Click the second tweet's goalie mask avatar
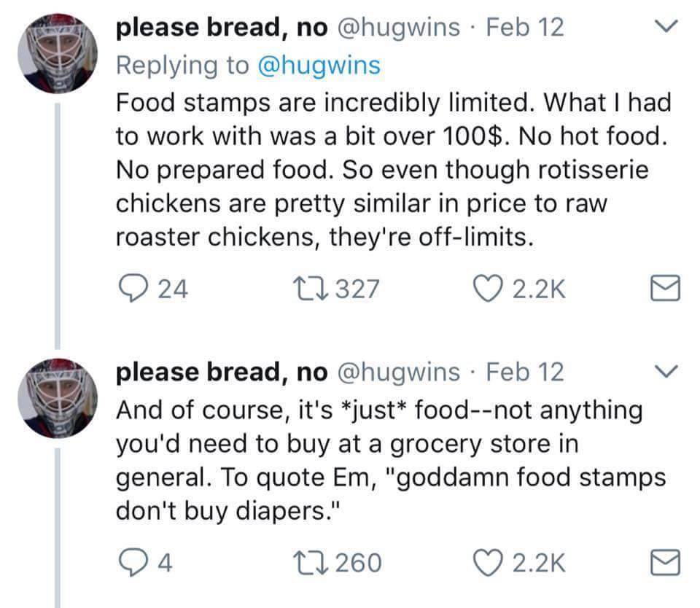700x608 pixels. pyautogui.click(x=57, y=399)
